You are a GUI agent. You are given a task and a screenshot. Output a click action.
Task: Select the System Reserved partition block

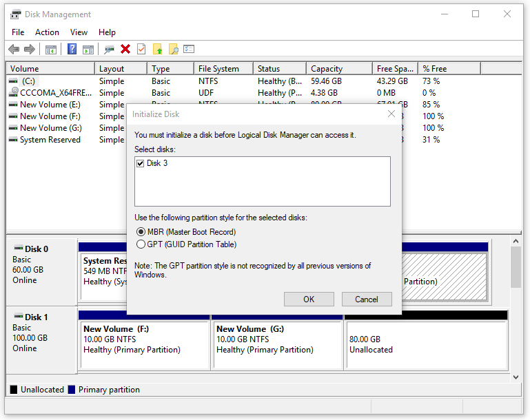click(x=103, y=276)
